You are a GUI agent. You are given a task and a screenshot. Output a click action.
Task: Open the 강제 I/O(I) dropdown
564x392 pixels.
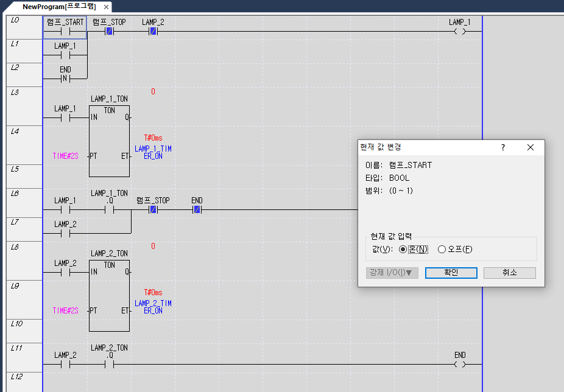[392, 273]
